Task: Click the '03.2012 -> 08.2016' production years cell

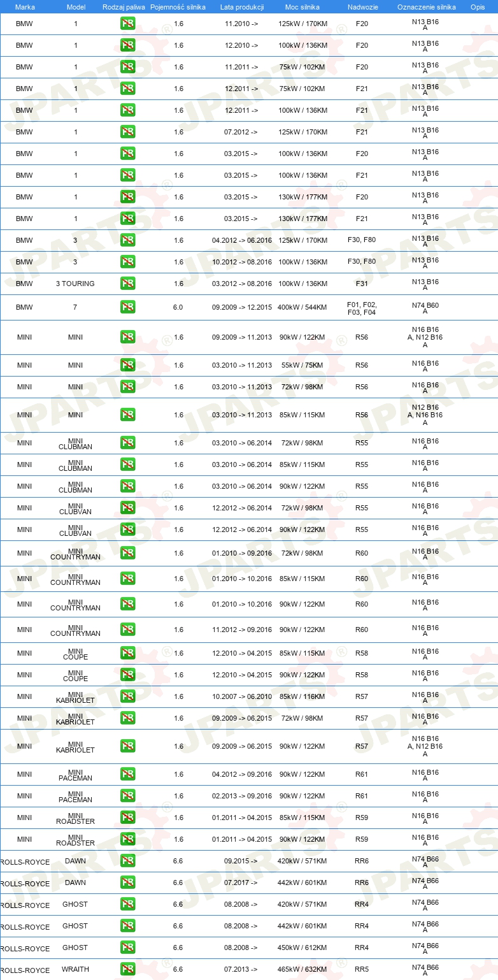Action: (242, 284)
